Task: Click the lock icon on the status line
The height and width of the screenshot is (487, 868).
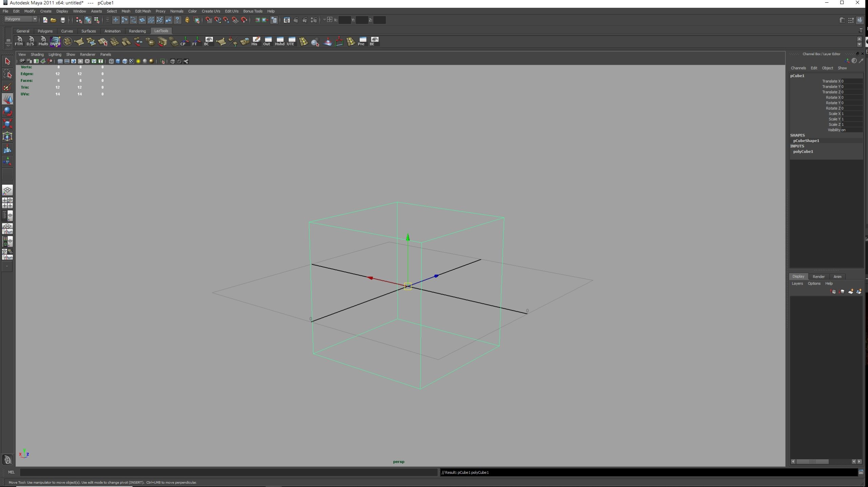Action: [x=187, y=20]
